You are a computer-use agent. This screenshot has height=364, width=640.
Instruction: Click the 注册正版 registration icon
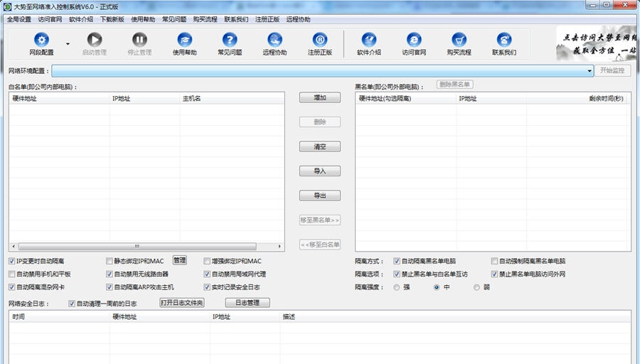[320, 40]
